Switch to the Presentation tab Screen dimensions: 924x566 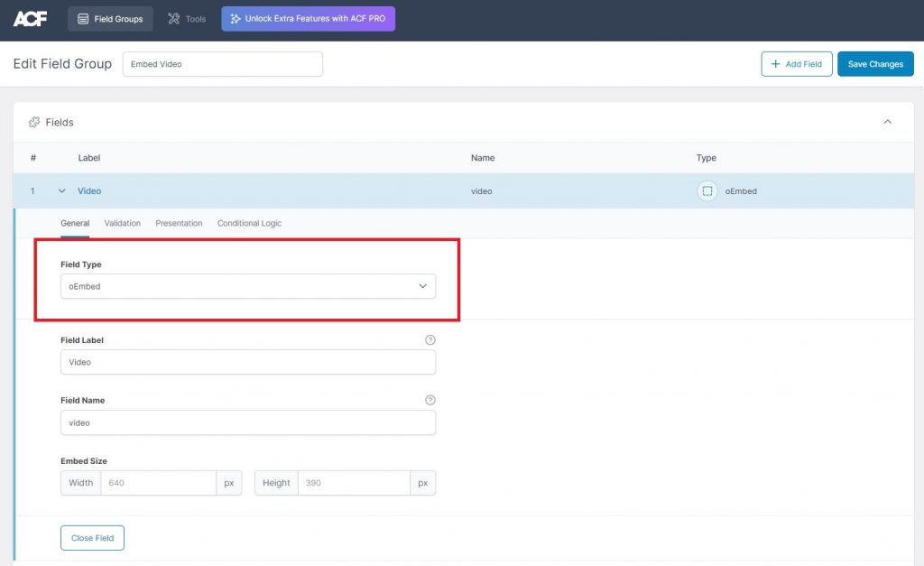(x=179, y=223)
